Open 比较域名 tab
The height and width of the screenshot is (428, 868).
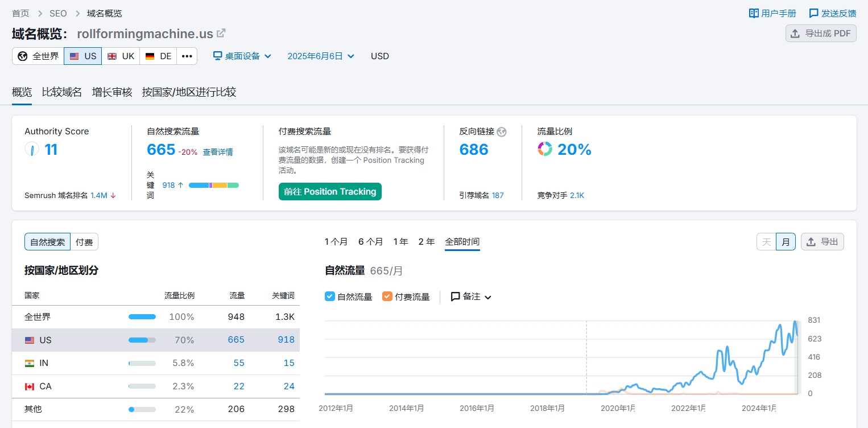click(62, 92)
